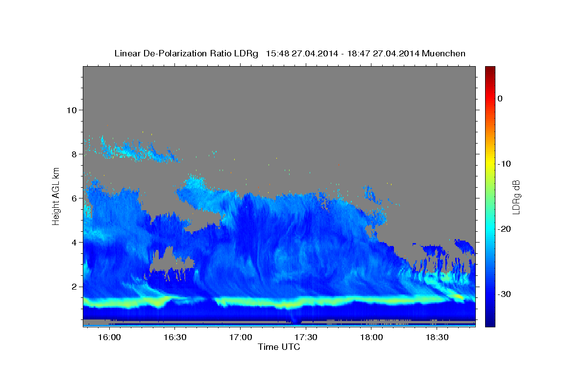Click the 18:30 time tick label

click(437, 338)
